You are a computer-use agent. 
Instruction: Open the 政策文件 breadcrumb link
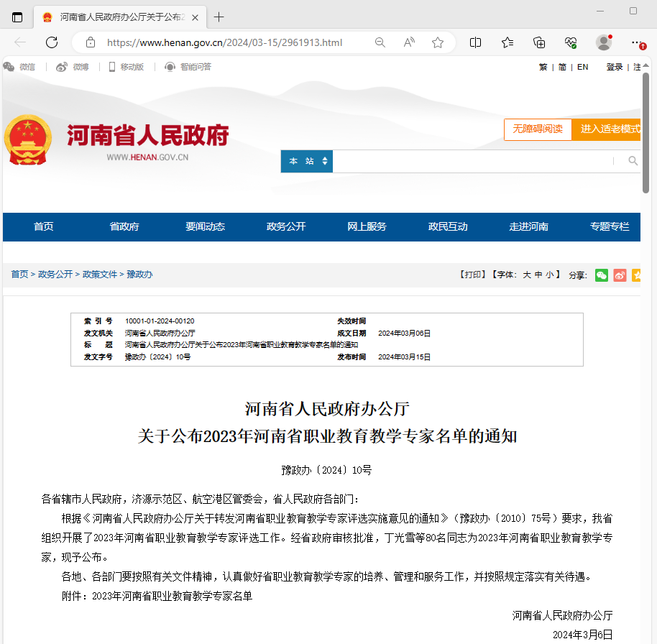point(99,275)
